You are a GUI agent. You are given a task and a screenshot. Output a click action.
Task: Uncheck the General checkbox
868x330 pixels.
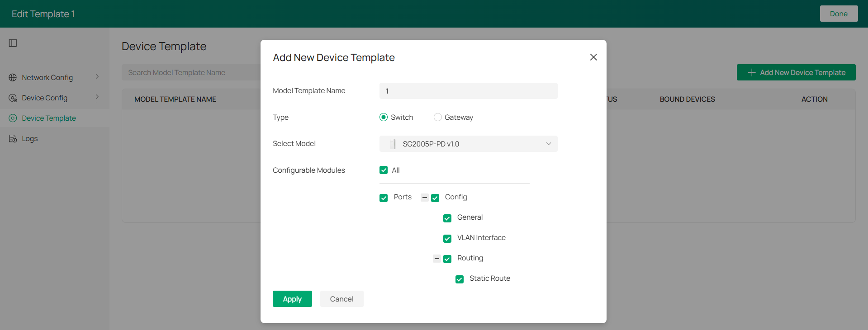(x=447, y=218)
